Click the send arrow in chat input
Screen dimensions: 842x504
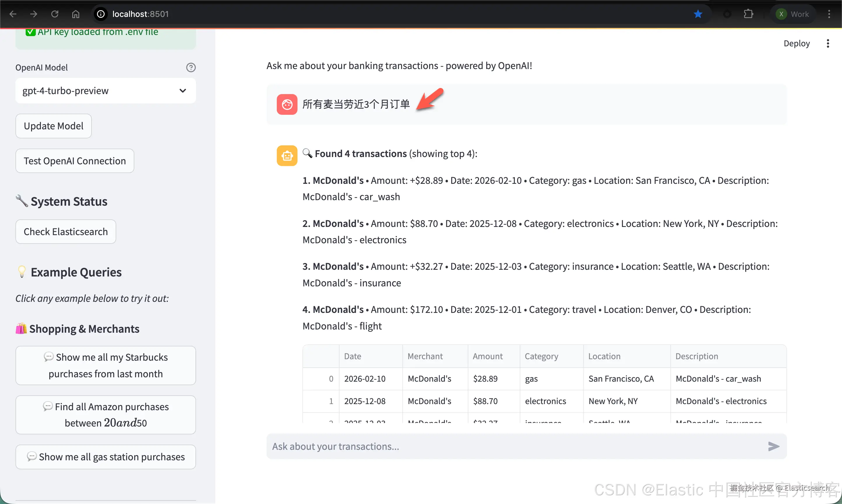click(x=774, y=446)
